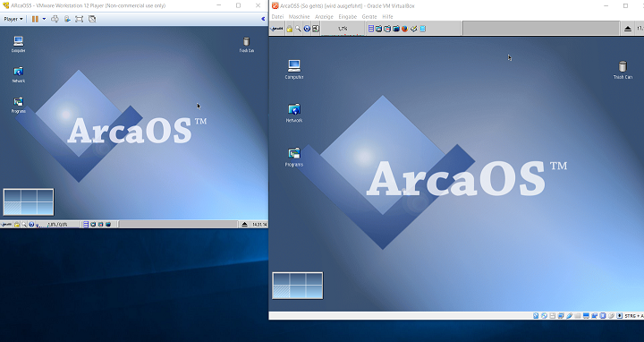This screenshot has width=644, height=342.
Task: Click the eject tray button in VirtualBox ArcaOS toolbar
Action: pyautogui.click(x=628, y=29)
